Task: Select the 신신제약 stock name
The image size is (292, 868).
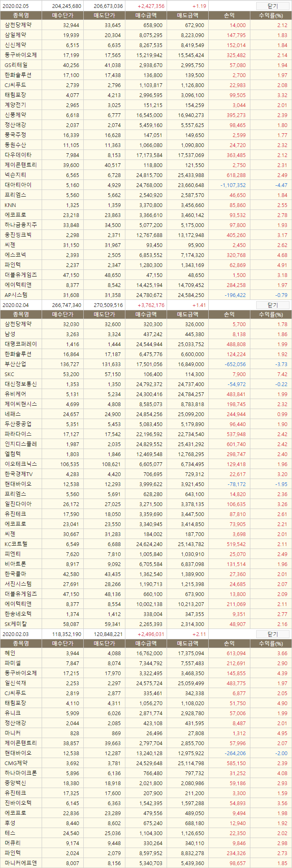Action: pos(15,45)
